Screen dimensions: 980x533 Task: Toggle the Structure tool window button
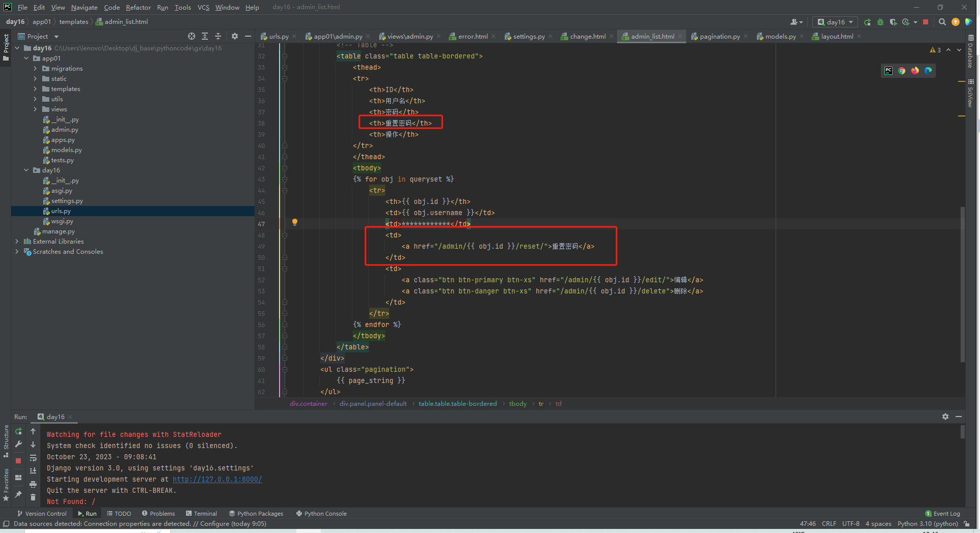pyautogui.click(x=6, y=441)
